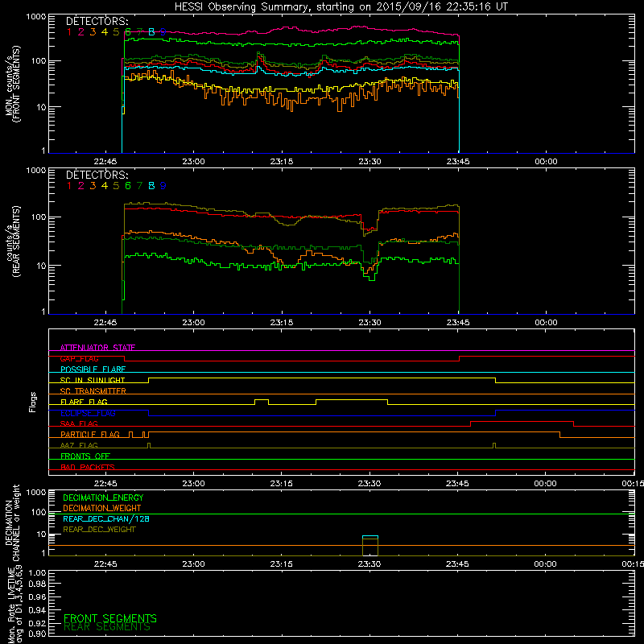Click the 22:45 tick label under the front segments plot
Viewport: 644px width, 644px height.
coord(105,162)
